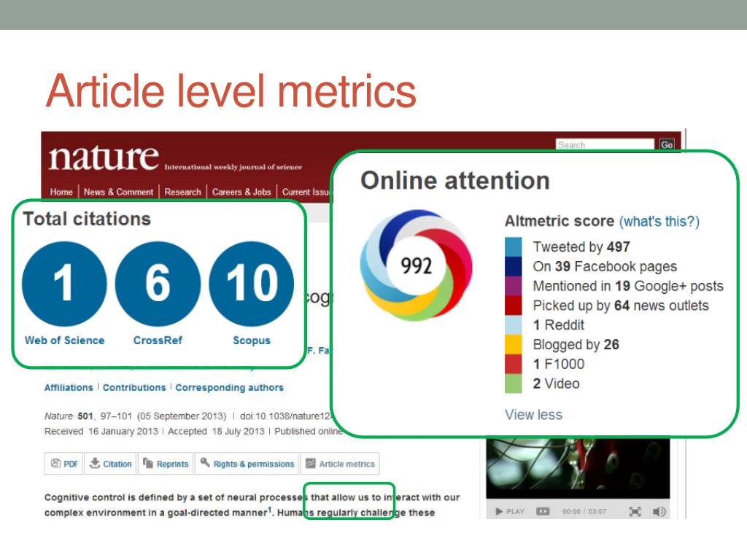This screenshot has height=560, width=747.
Task: Click the Scopus circle showing 10
Action: 252,284
